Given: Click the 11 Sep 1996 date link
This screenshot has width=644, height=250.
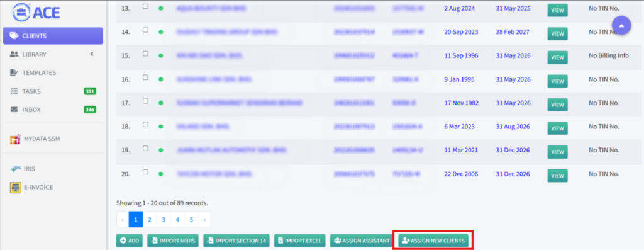Looking at the screenshot, I should (461, 55).
